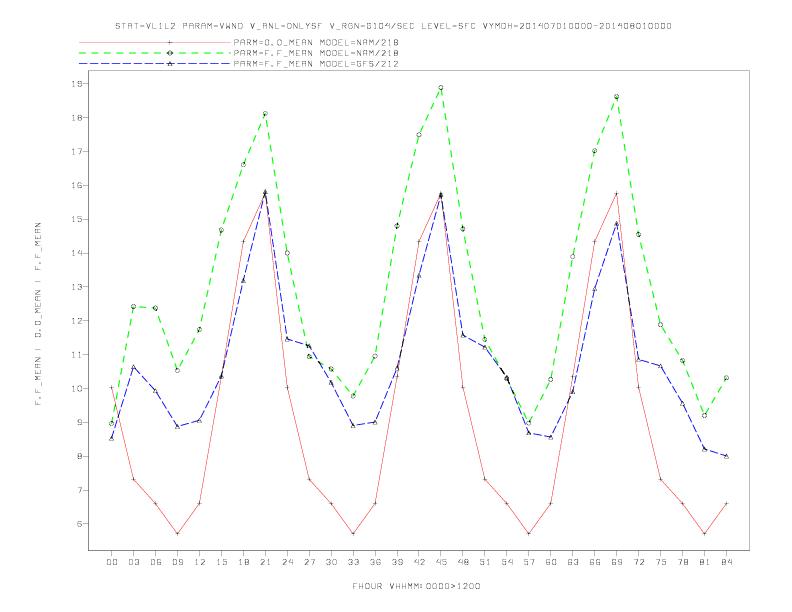Click x-axis forecast hour label 66
Screen dimensions: 792x612
click(x=595, y=562)
